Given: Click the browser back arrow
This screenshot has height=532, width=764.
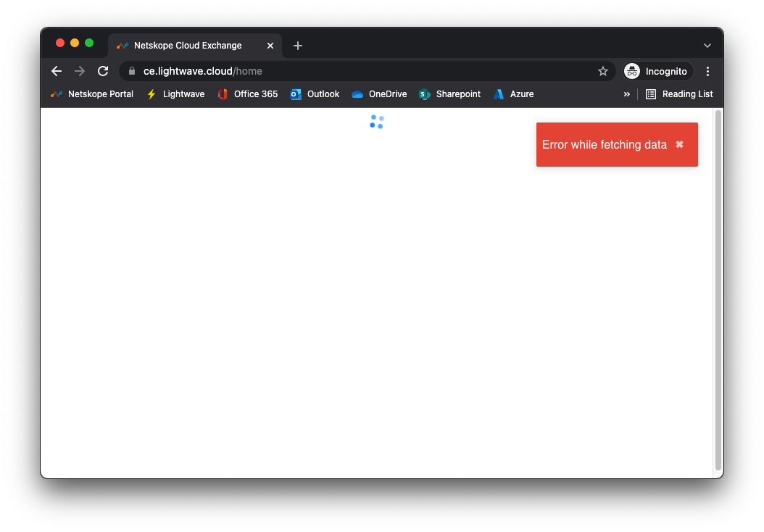Looking at the screenshot, I should 57,71.
